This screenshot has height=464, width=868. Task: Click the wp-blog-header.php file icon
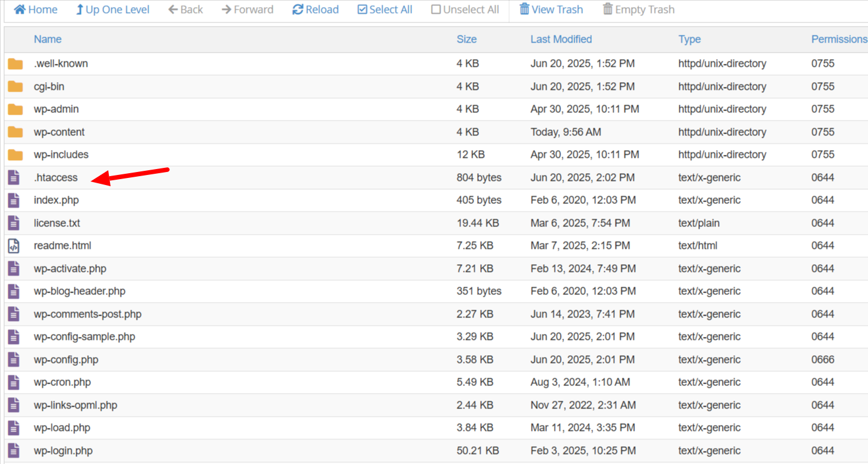(x=14, y=291)
